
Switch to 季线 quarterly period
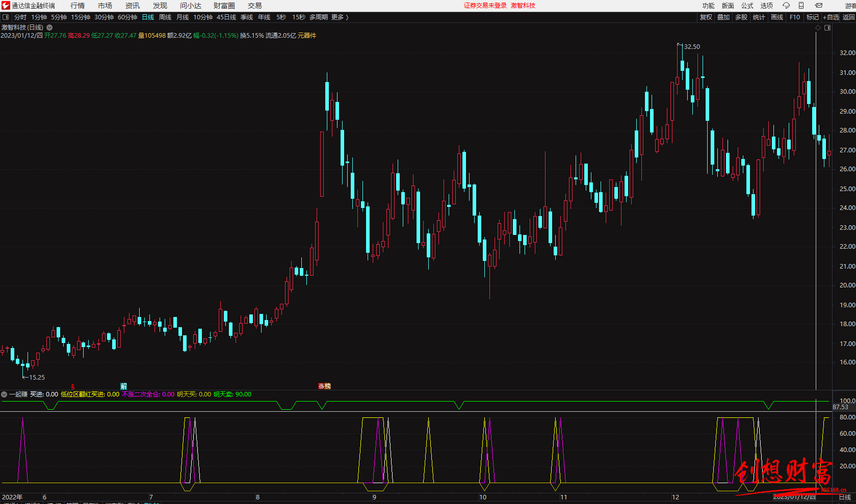coord(247,17)
